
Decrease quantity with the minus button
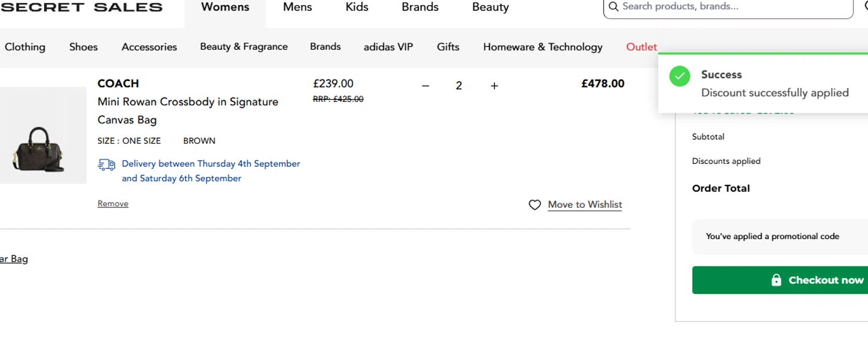[425, 86]
